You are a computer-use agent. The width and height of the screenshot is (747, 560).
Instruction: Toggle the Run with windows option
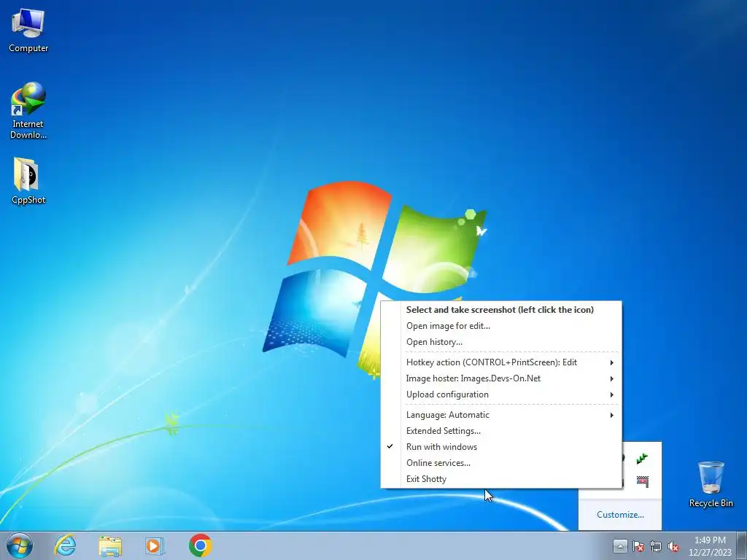pos(501,447)
